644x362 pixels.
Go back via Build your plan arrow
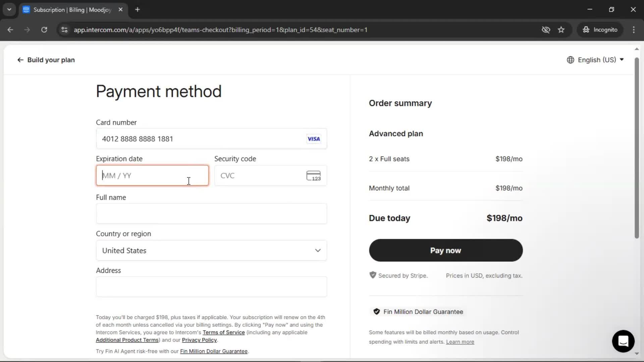(20, 60)
